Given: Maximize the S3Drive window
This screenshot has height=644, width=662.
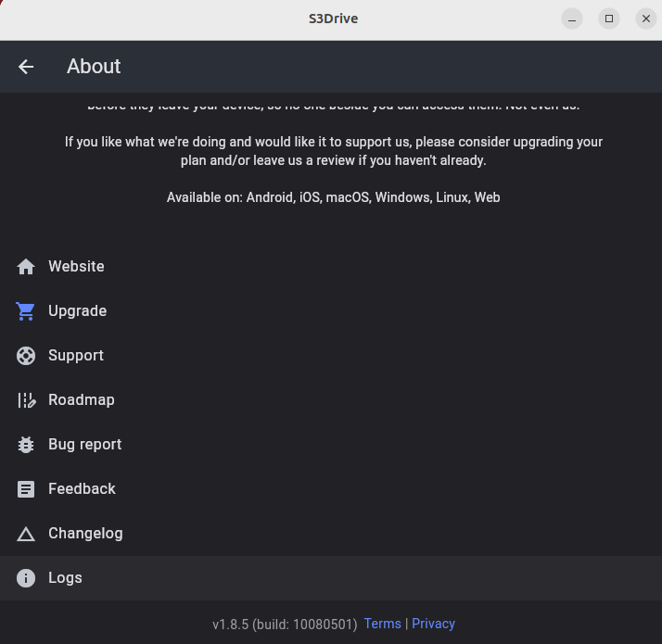Looking at the screenshot, I should click(x=609, y=19).
